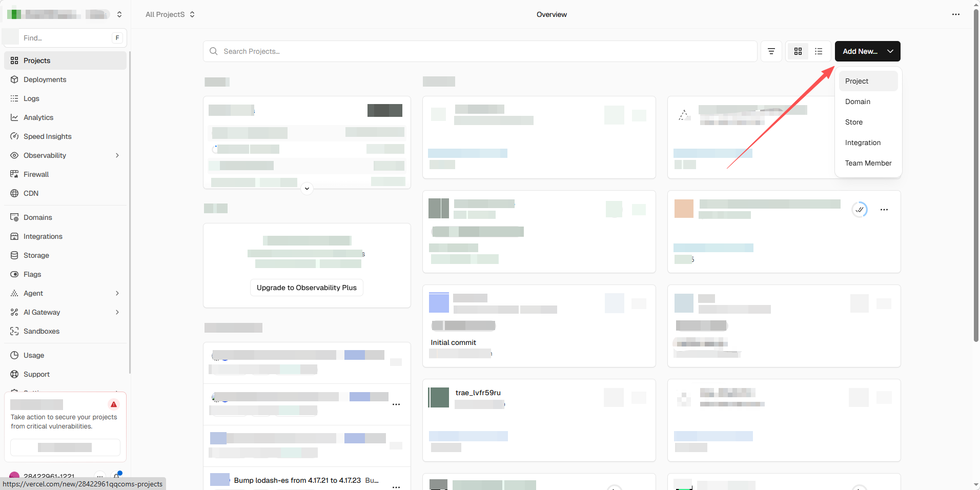Image resolution: width=980 pixels, height=490 pixels.
Task: Click into the Search Projects field
Action: click(482, 51)
